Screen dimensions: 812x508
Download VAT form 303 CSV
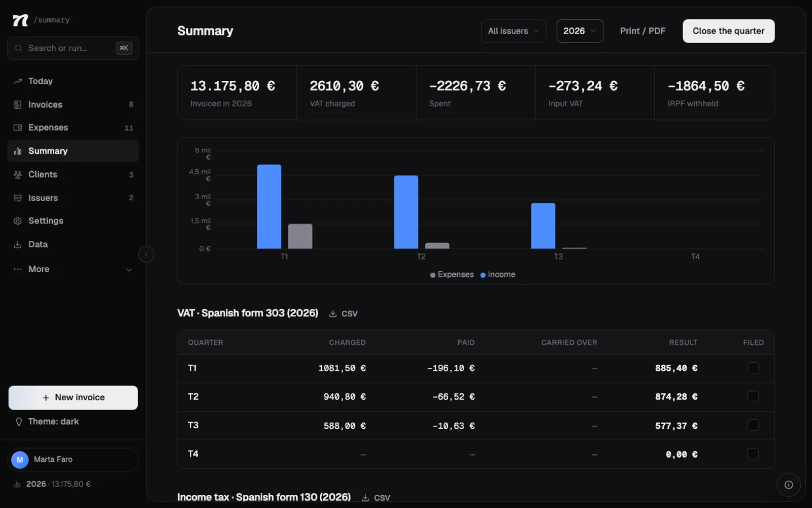344,314
